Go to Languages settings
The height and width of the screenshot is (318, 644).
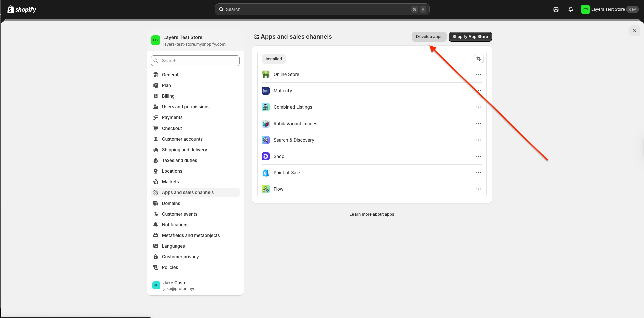195,246
